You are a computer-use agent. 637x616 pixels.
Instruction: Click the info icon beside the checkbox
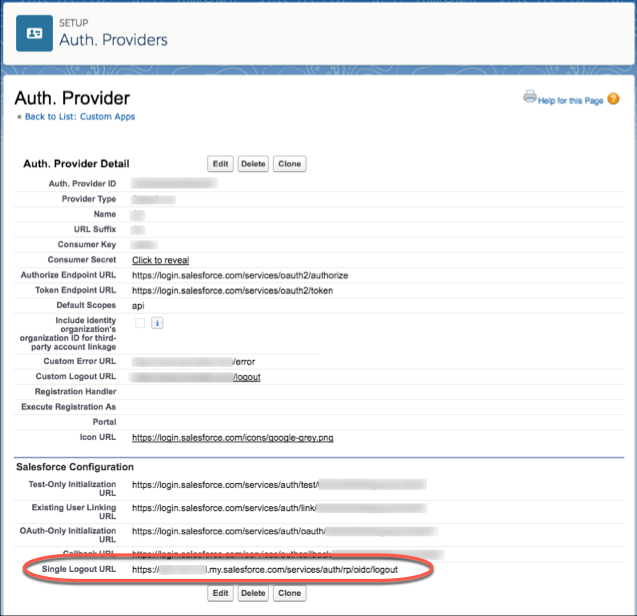pos(157,323)
